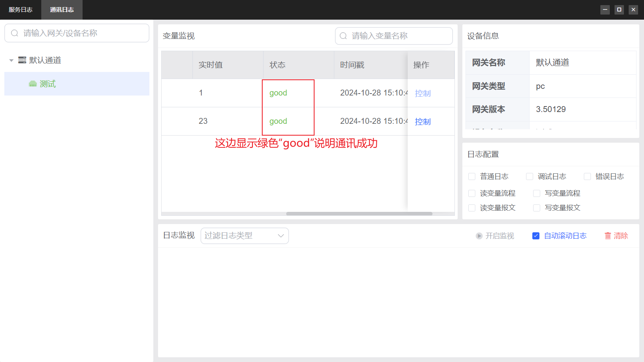Click 控制 link in the first row with value 1
This screenshot has height=362, width=644.
(x=423, y=94)
